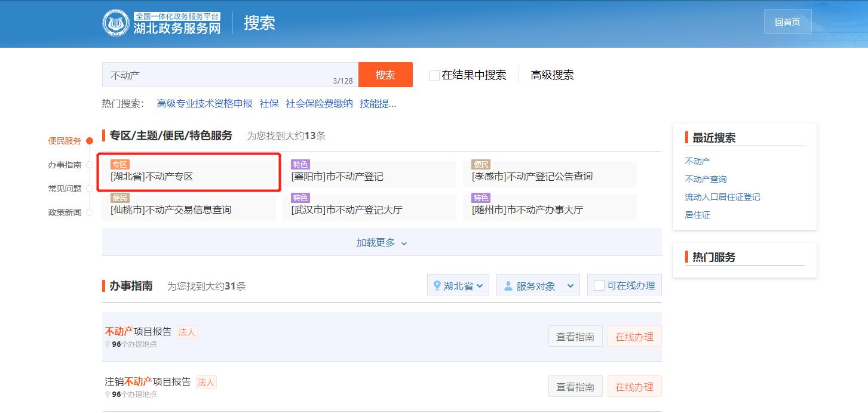Toggle the 便民服务 anchor in left sidebar
Screen dimensions: 868x413
pyautogui.click(x=65, y=141)
